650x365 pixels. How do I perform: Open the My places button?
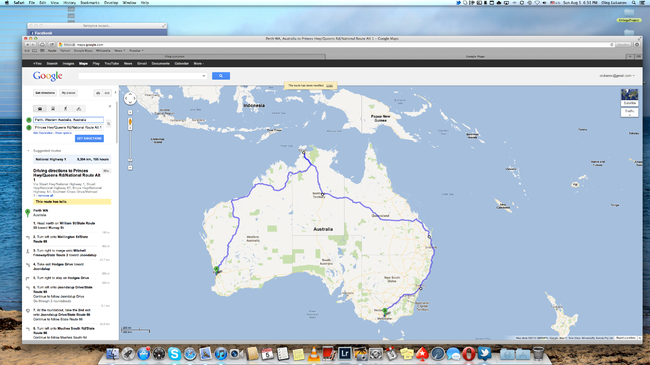click(x=68, y=93)
